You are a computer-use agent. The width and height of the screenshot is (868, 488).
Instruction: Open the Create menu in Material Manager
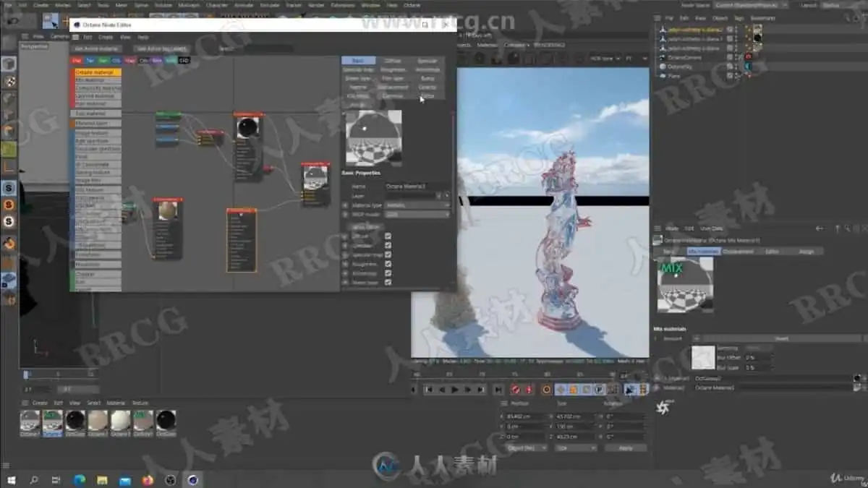pos(40,403)
